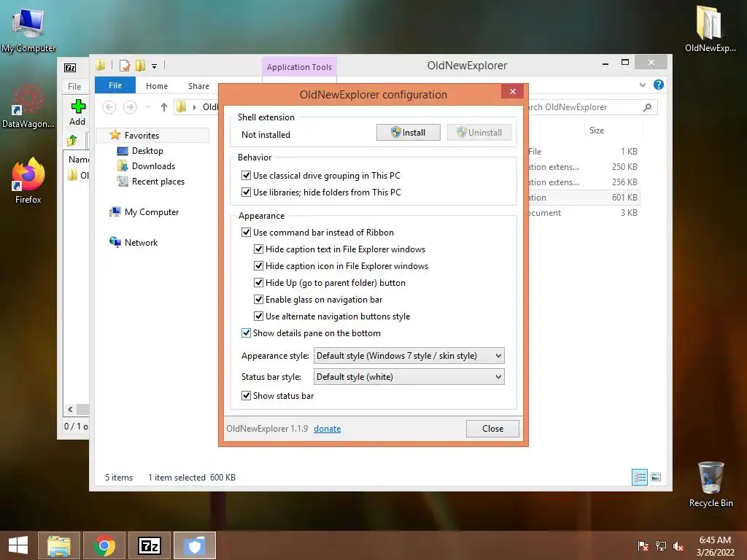Open the network icon in the system tray
Viewport: 747px width, 560px height.
661,545
